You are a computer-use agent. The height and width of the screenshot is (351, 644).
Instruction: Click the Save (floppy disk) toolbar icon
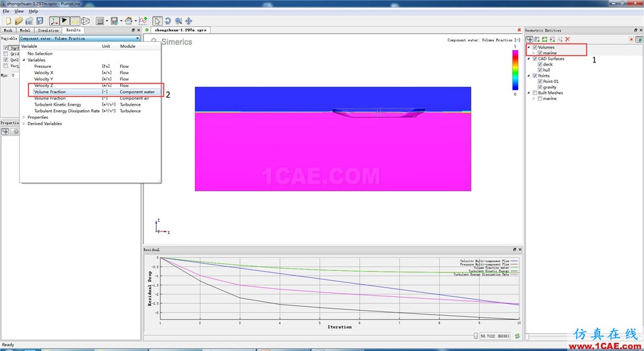(40, 21)
